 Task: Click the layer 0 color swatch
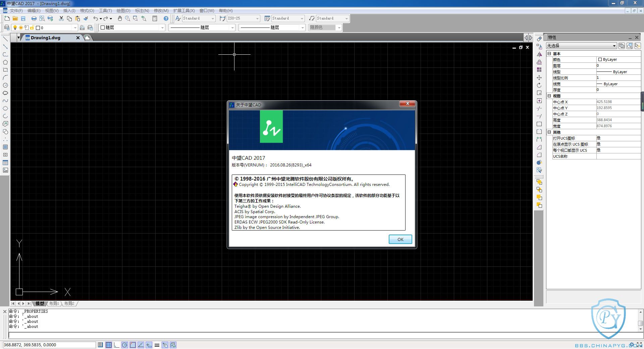coord(38,28)
